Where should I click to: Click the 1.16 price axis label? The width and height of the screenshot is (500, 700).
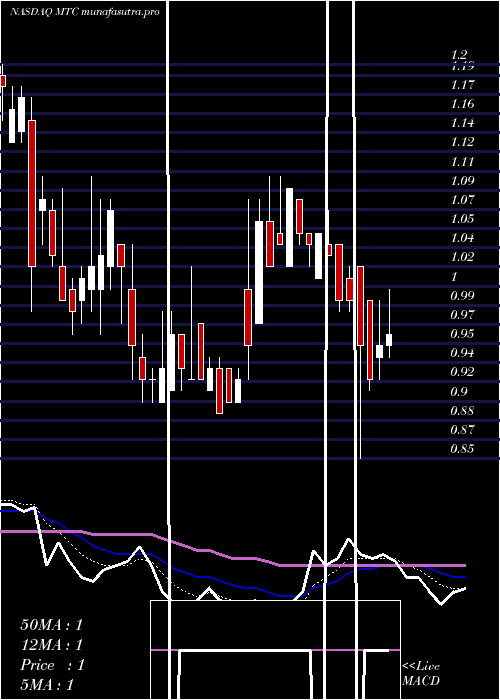coord(462,104)
